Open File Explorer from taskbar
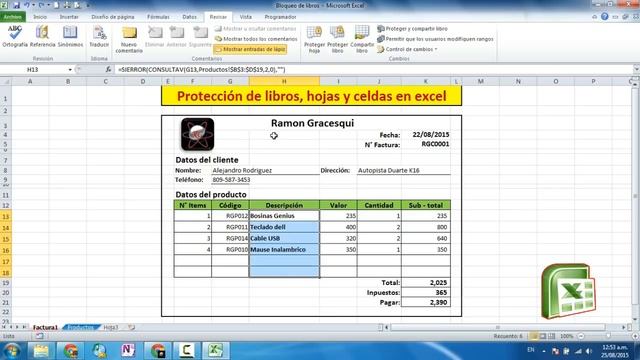640x360 pixels. (x=41, y=351)
